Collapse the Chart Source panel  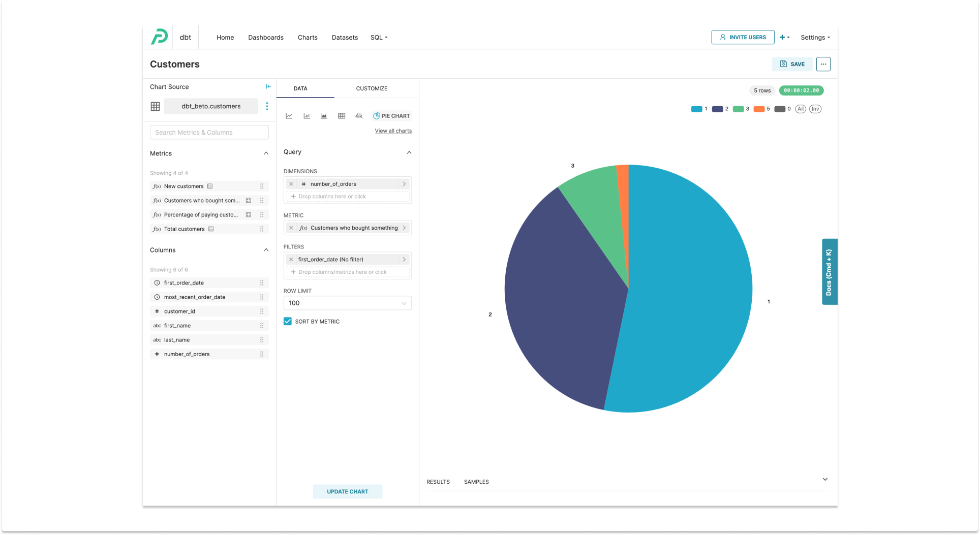pos(268,86)
